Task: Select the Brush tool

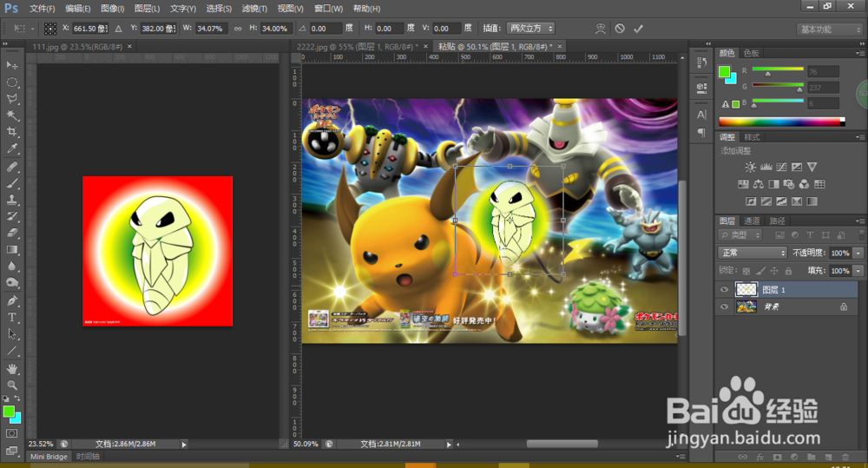Action: coord(11,183)
